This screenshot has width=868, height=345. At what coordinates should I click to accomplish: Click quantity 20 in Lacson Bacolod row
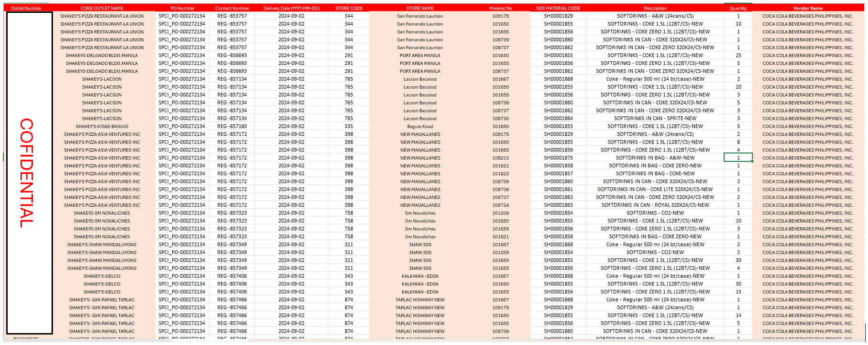[x=738, y=87]
